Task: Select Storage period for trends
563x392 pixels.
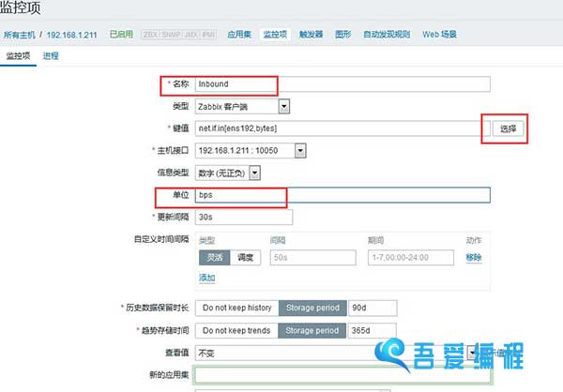Action: 312,331
